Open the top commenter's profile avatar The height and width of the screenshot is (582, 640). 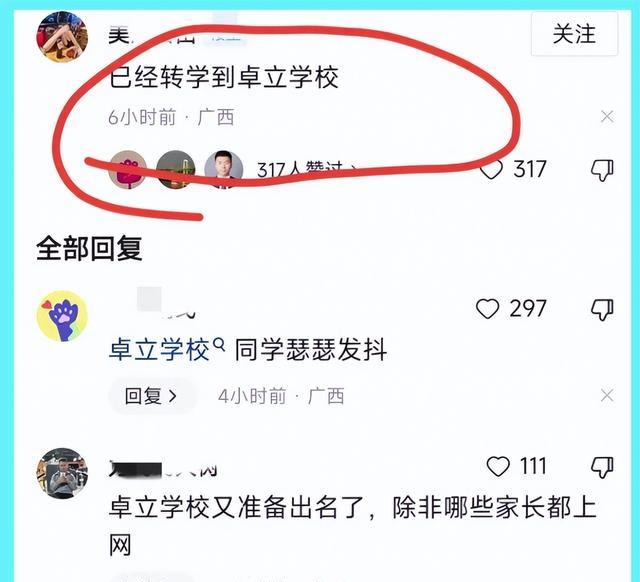62,36
